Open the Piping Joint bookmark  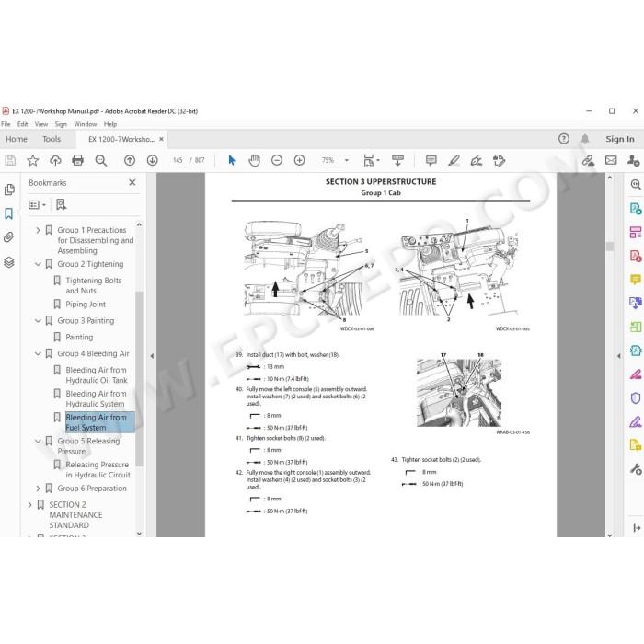(86, 305)
